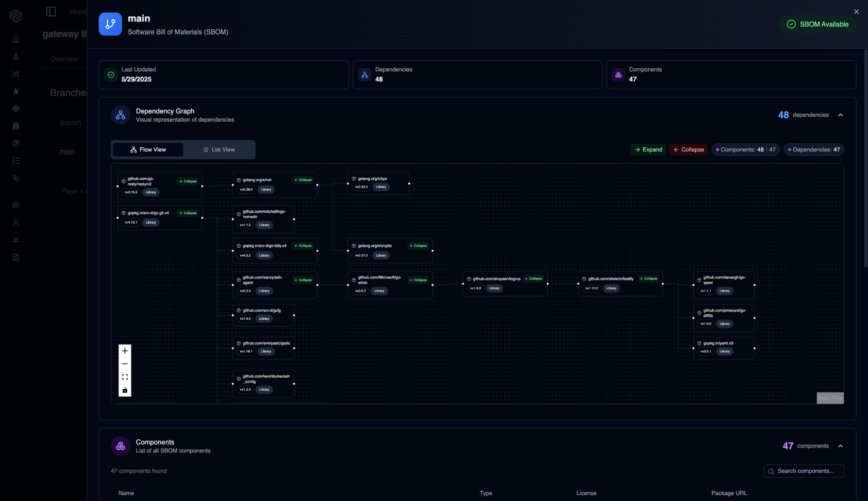Image resolution: width=868 pixels, height=501 pixels.
Task: Collapse the Dependency Graph section chevron
Action: coord(841,115)
